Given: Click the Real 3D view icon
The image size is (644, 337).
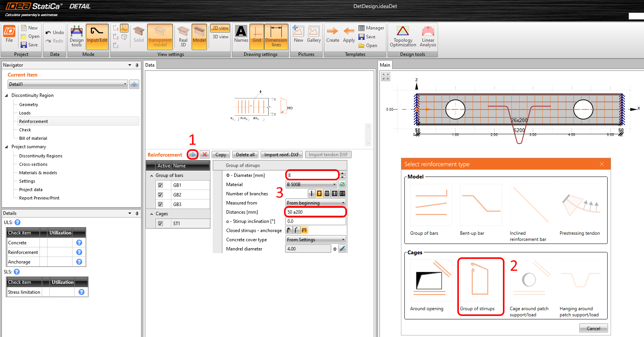Looking at the screenshot, I should pyautogui.click(x=183, y=36).
